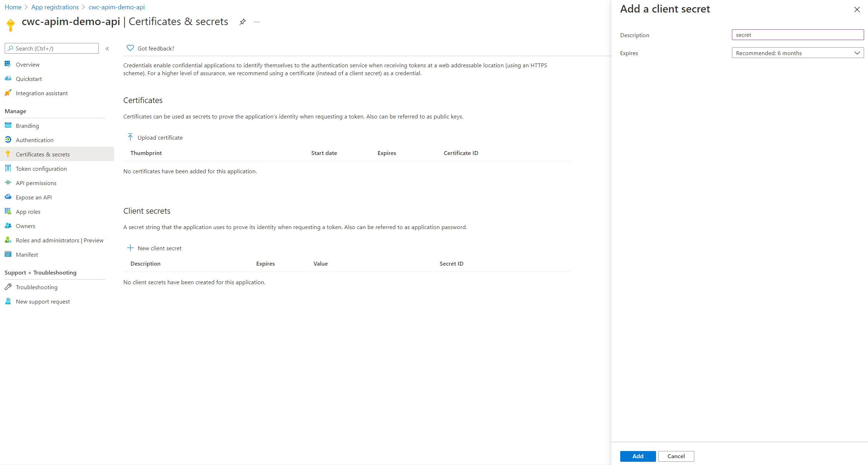The image size is (868, 465).
Task: Click the Expose an API toggle
Action: coord(33,197)
